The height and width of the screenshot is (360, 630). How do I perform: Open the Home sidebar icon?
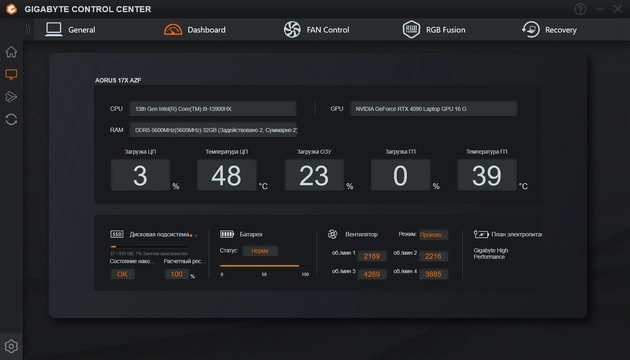click(11, 52)
